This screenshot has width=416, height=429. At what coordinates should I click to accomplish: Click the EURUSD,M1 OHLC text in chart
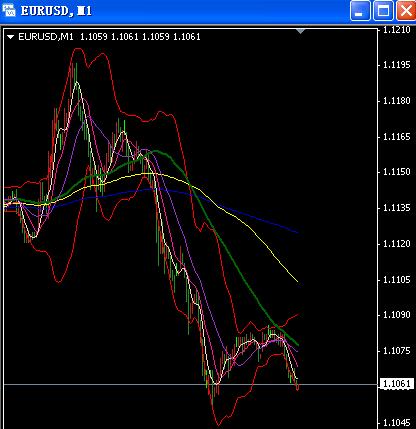click(109, 37)
